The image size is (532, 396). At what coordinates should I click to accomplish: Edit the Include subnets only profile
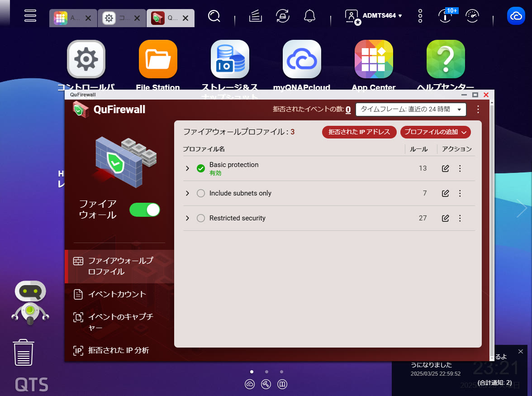(446, 193)
